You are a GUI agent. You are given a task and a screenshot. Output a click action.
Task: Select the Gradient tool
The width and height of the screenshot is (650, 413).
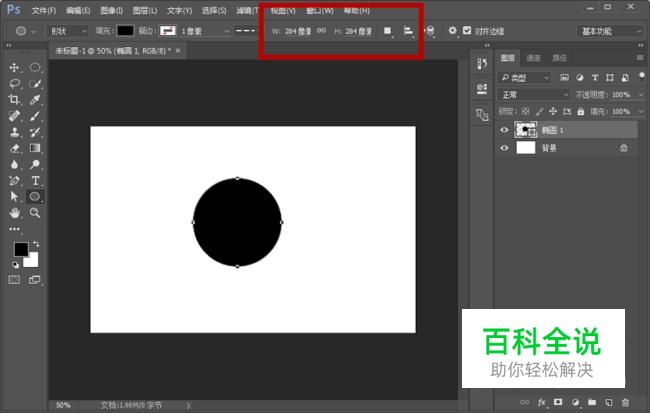point(35,148)
